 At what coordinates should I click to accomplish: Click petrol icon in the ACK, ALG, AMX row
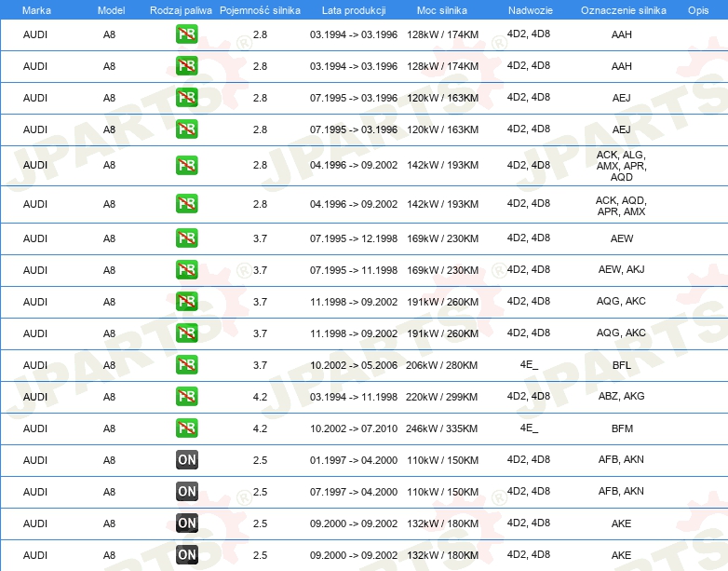point(186,165)
